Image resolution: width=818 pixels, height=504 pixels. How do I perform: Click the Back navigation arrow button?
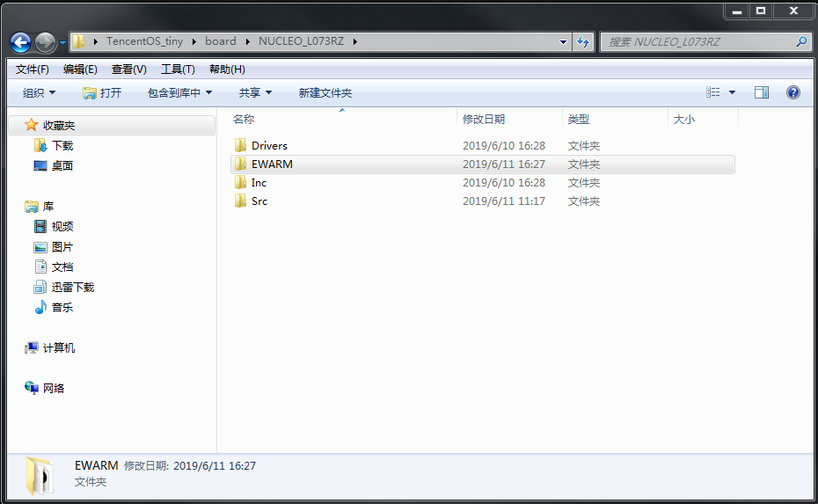click(20, 41)
